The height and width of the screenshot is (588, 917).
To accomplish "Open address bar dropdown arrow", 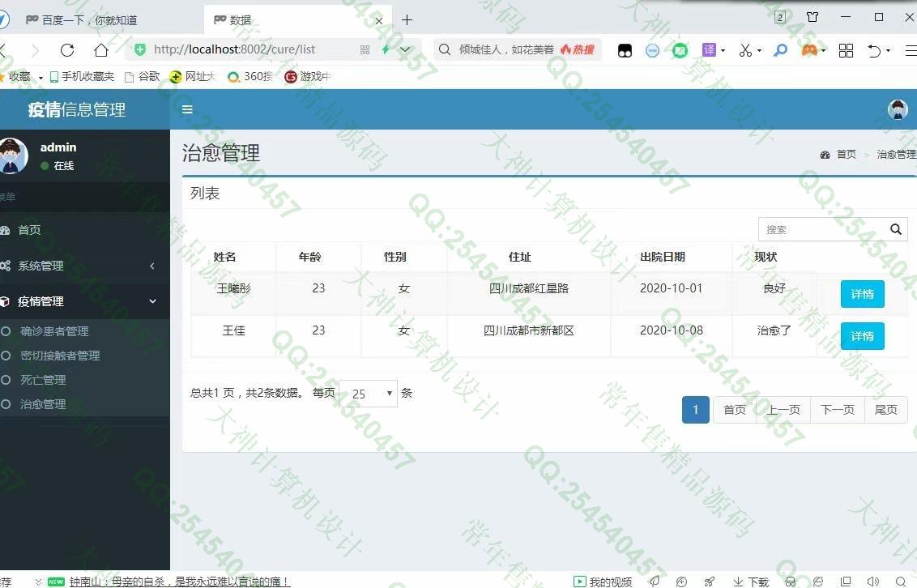I will (x=405, y=50).
